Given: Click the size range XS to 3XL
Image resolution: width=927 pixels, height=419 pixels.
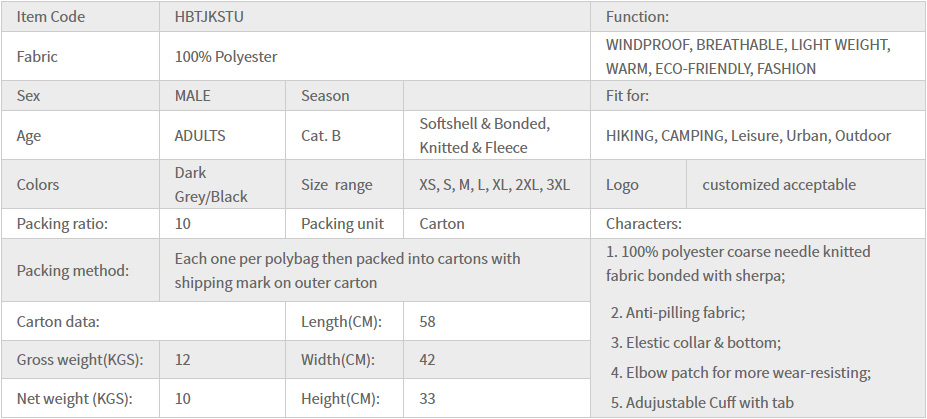Looking at the screenshot, I should pyautogui.click(x=494, y=185).
